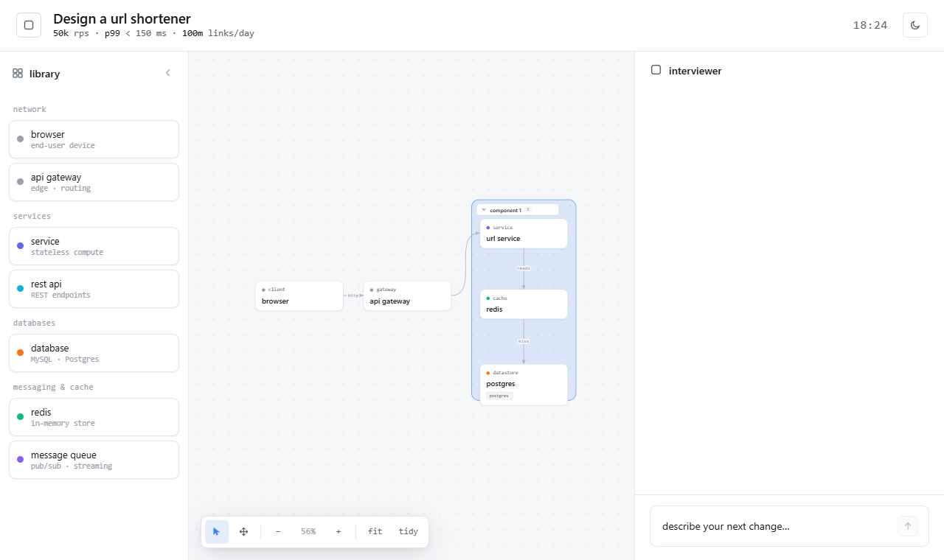Viewport: 944px width, 560px height.
Task: Zoom out with the minus button
Action: (278, 531)
